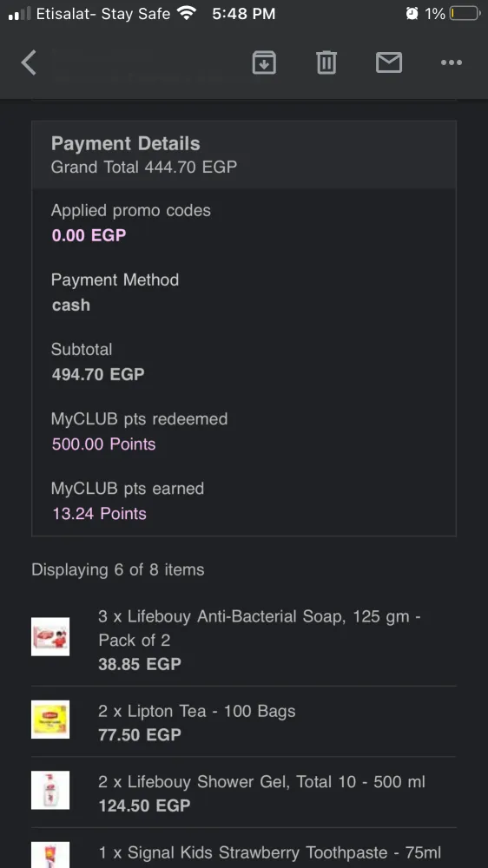Mark as unread with envelope icon
The height and width of the screenshot is (868, 488).
389,62
